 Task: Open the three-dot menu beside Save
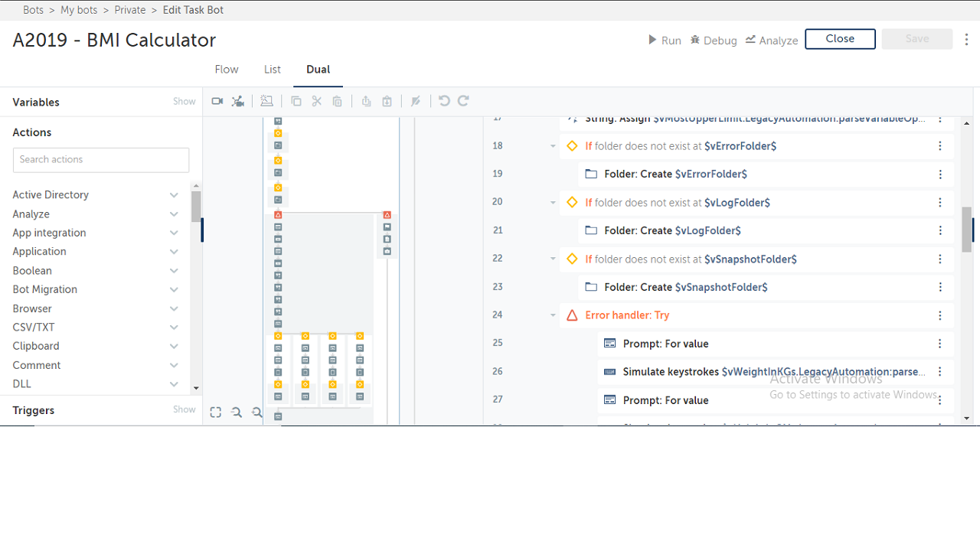pyautogui.click(x=967, y=40)
